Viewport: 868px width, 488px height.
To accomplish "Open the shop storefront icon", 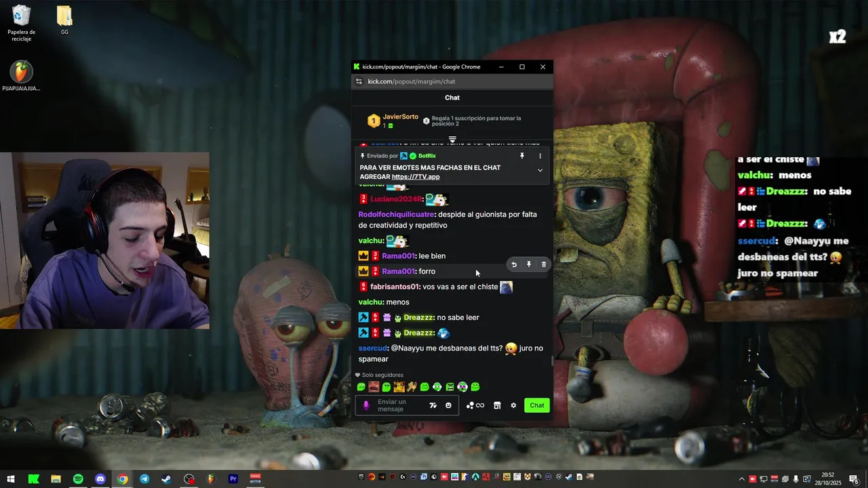I will (x=497, y=405).
